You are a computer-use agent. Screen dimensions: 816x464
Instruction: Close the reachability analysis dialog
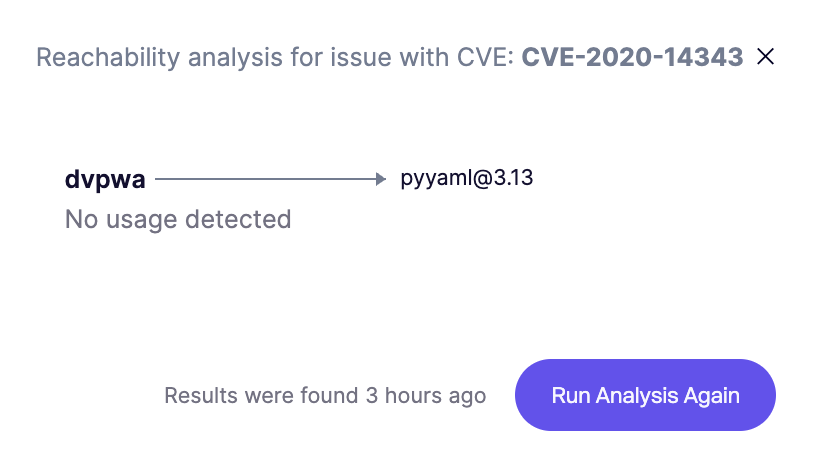(x=766, y=57)
